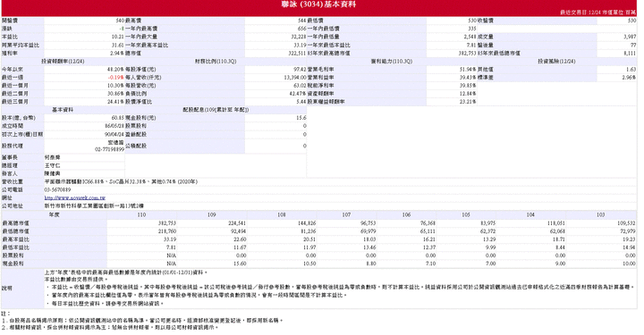Click the 每人營收 value 13,394.00

pos(295,78)
